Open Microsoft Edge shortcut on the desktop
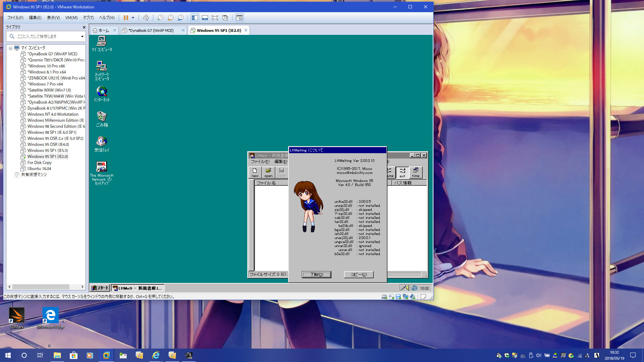 tap(50, 318)
